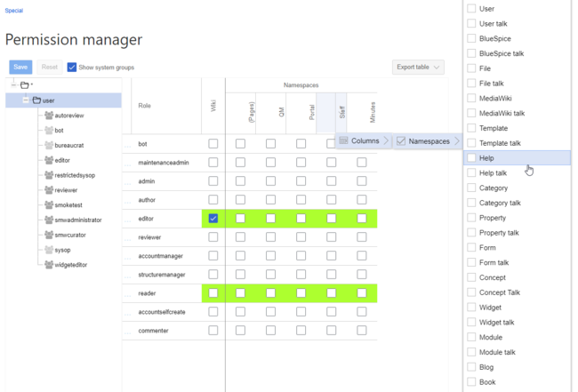Click the bureaucrat group icon
578x392 pixels.
coord(49,146)
